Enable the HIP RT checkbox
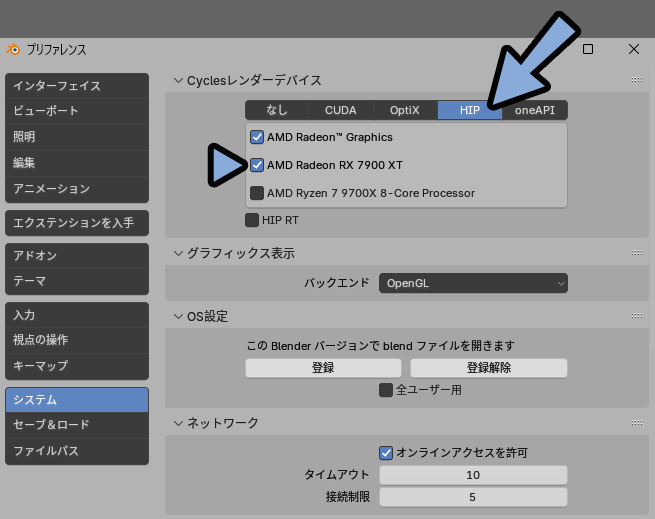Screen dimensions: 655x519 click(x=252, y=220)
